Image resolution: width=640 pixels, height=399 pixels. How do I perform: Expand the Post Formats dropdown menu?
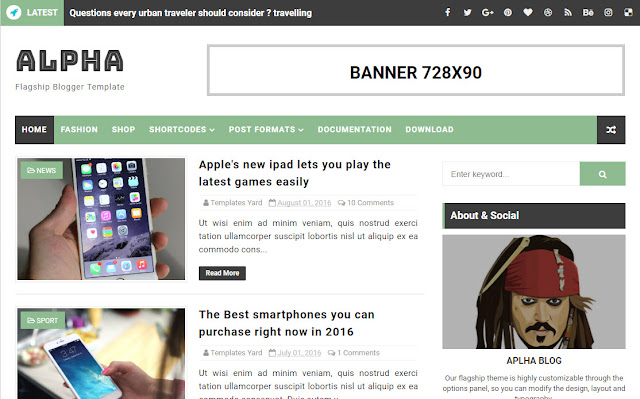point(266,129)
